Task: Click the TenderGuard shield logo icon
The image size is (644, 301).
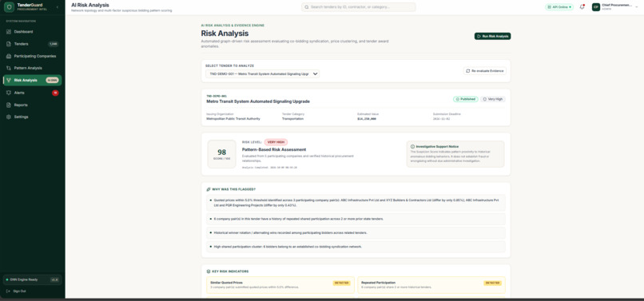Action: pyautogui.click(x=9, y=6)
